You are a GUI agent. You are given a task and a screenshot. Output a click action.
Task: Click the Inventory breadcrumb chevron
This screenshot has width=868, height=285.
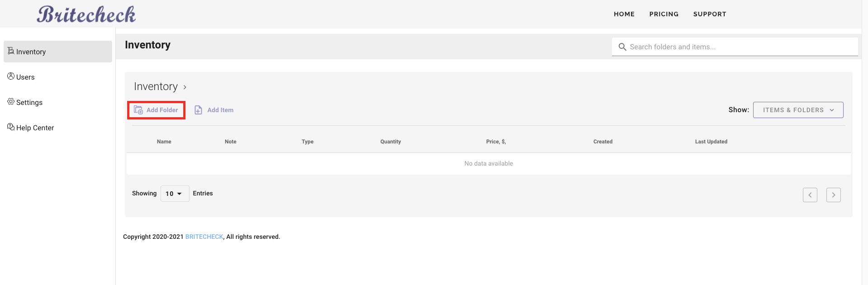(x=185, y=87)
